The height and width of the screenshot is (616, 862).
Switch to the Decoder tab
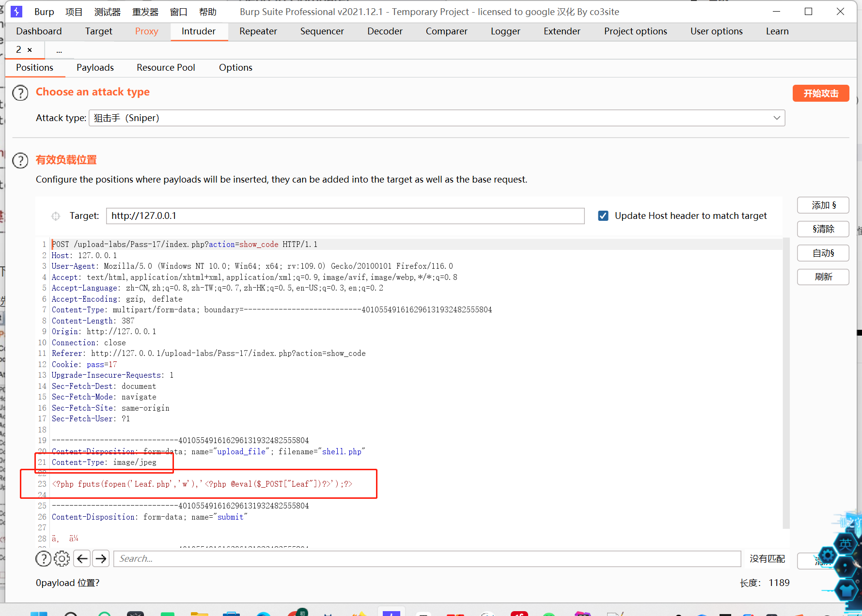385,31
